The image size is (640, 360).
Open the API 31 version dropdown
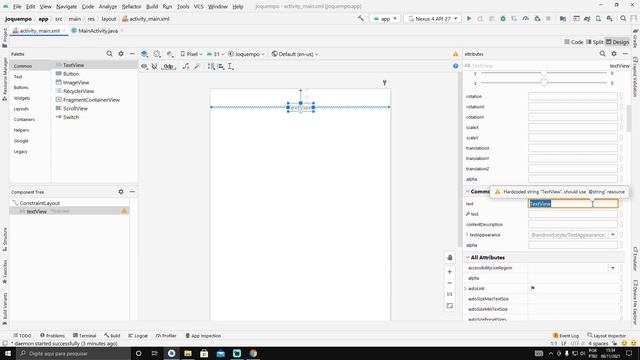point(216,54)
